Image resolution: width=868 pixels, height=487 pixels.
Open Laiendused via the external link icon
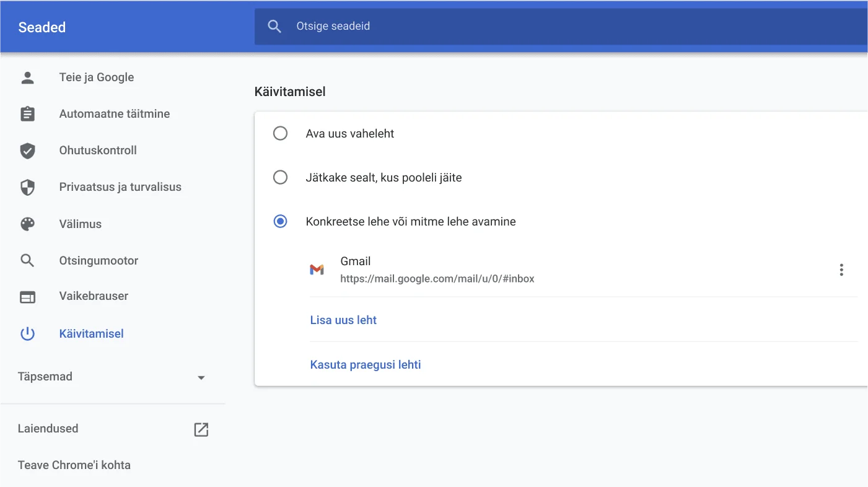tap(201, 429)
